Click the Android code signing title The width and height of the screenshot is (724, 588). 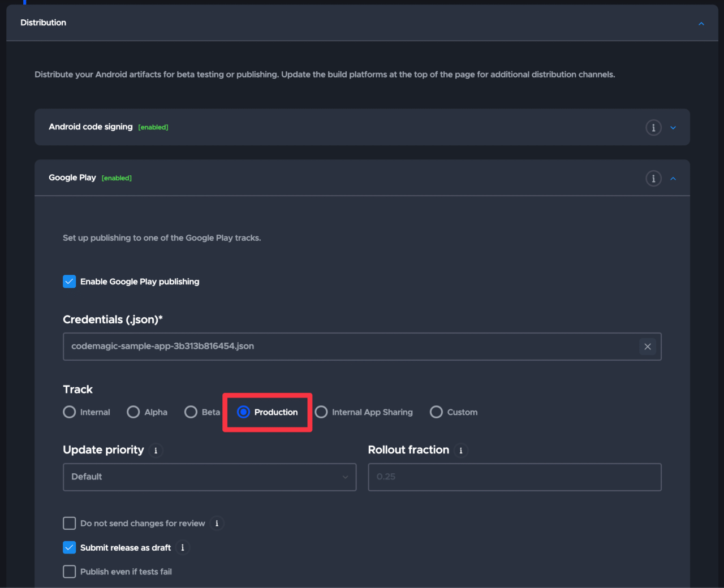[90, 127]
